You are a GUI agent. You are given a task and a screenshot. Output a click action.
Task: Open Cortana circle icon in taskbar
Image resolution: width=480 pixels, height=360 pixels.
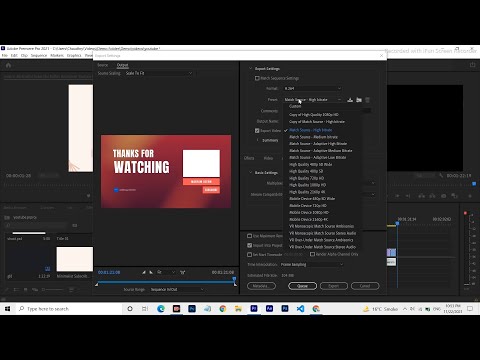point(130,309)
